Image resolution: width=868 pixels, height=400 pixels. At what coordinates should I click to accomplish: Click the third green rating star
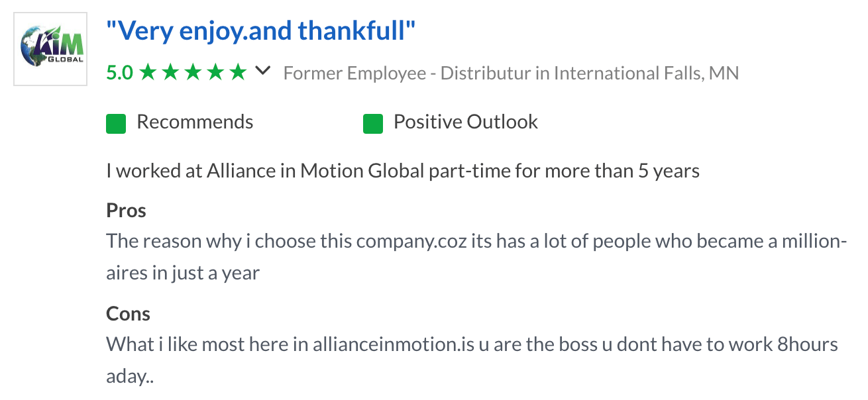[x=193, y=72]
